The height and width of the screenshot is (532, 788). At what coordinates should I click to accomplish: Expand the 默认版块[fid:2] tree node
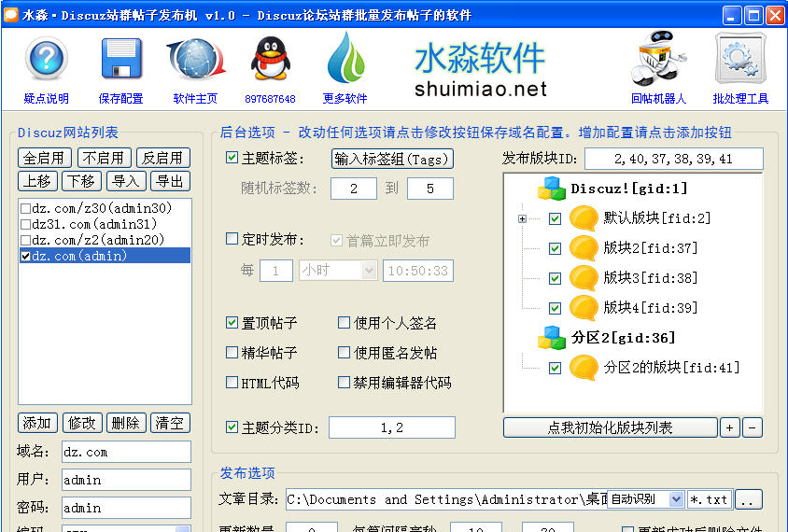(523, 219)
